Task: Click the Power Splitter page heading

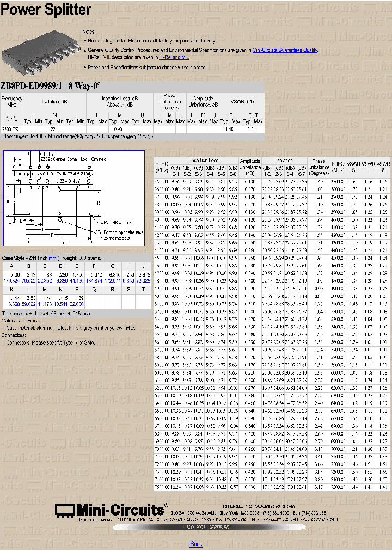Action: (46, 9)
